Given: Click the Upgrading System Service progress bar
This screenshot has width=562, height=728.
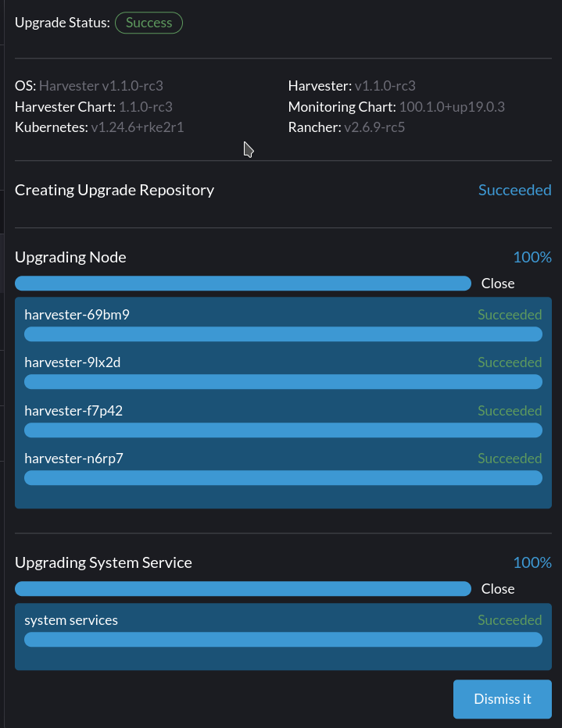Looking at the screenshot, I should coord(242,589).
